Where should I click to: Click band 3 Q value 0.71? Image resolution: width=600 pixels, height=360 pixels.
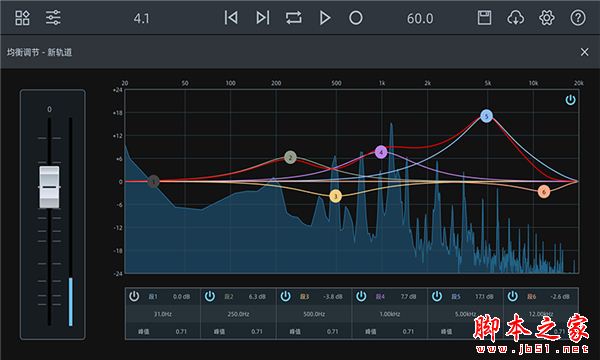[x=333, y=331]
